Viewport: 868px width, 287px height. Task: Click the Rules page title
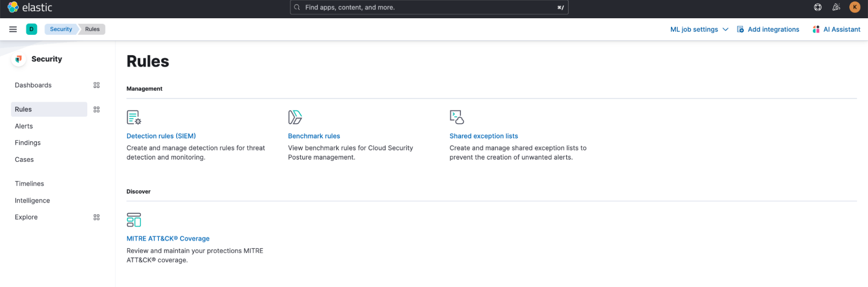tap(148, 61)
